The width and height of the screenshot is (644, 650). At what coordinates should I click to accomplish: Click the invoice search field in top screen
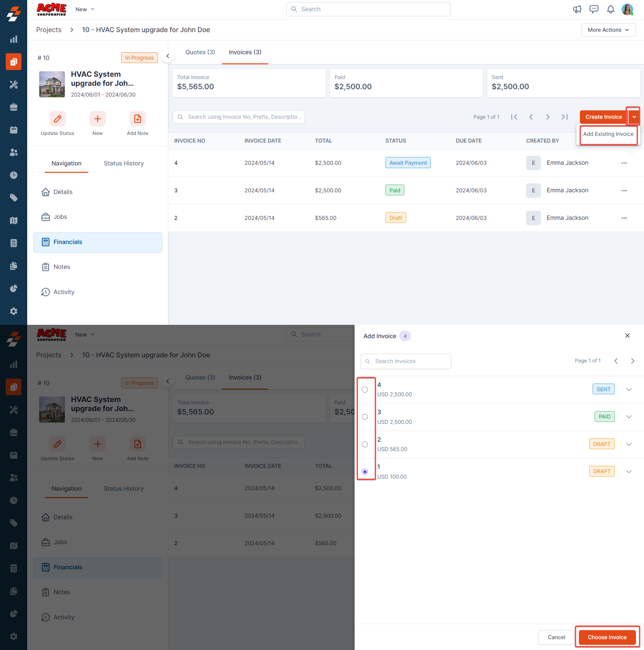point(238,117)
